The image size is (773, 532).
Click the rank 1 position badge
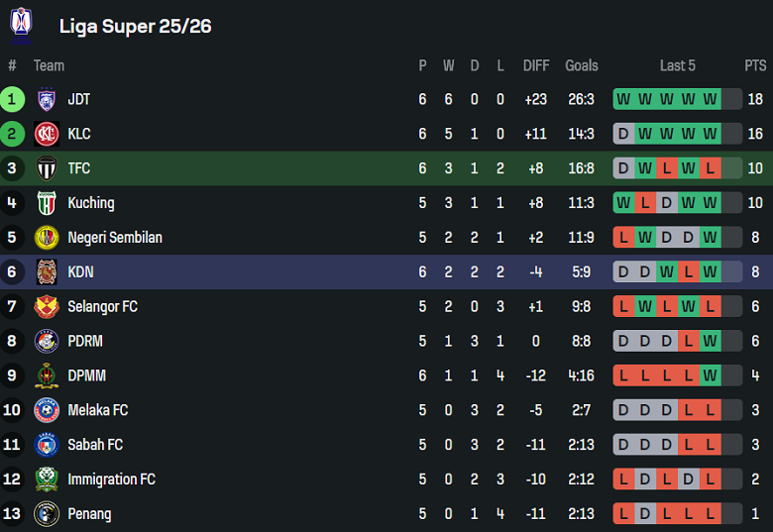[x=12, y=99]
